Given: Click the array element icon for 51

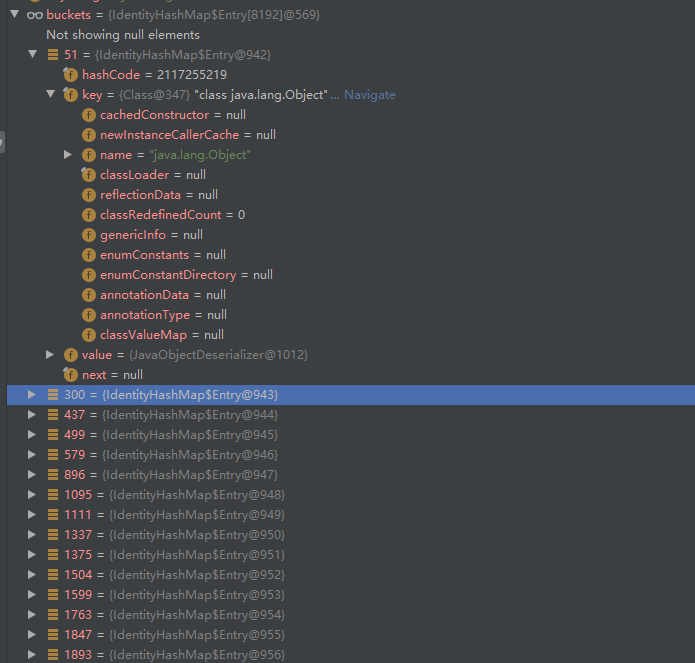Looking at the screenshot, I should tap(53, 55).
